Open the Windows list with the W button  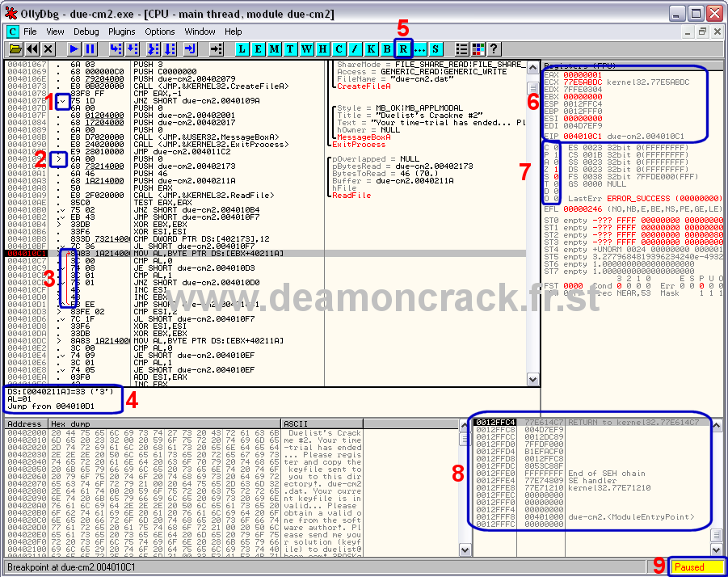click(306, 48)
